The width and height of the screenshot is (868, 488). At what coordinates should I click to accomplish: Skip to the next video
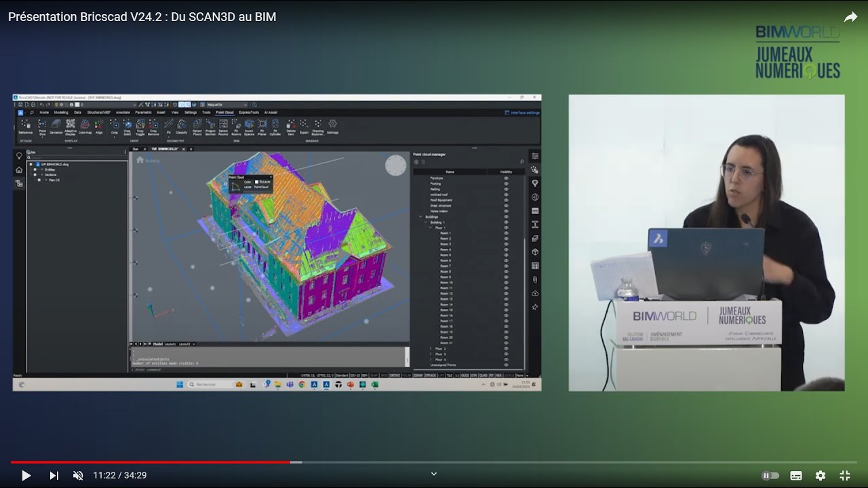(54, 476)
